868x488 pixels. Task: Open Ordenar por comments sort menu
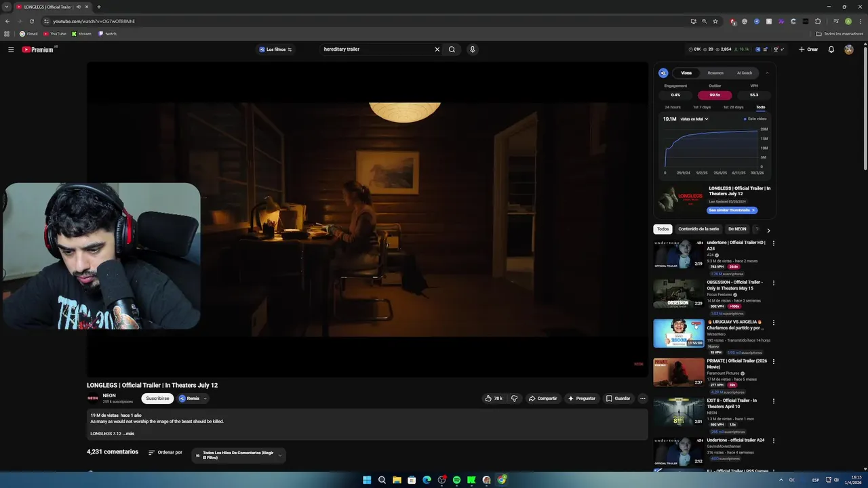(x=165, y=453)
